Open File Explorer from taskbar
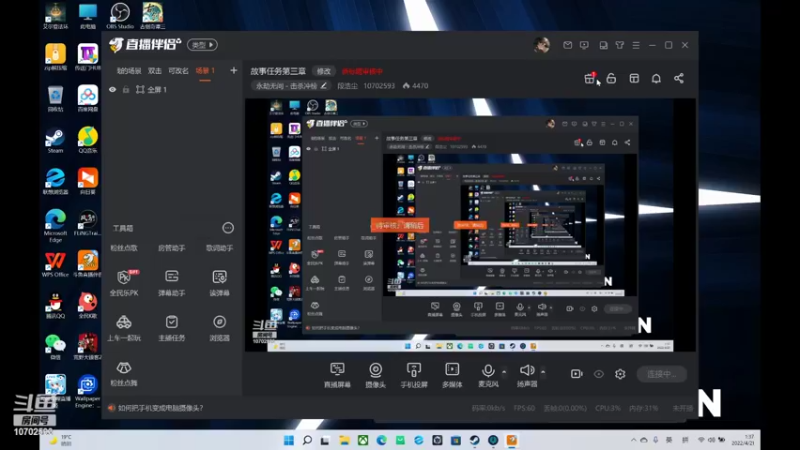800x450 pixels. [x=344, y=440]
